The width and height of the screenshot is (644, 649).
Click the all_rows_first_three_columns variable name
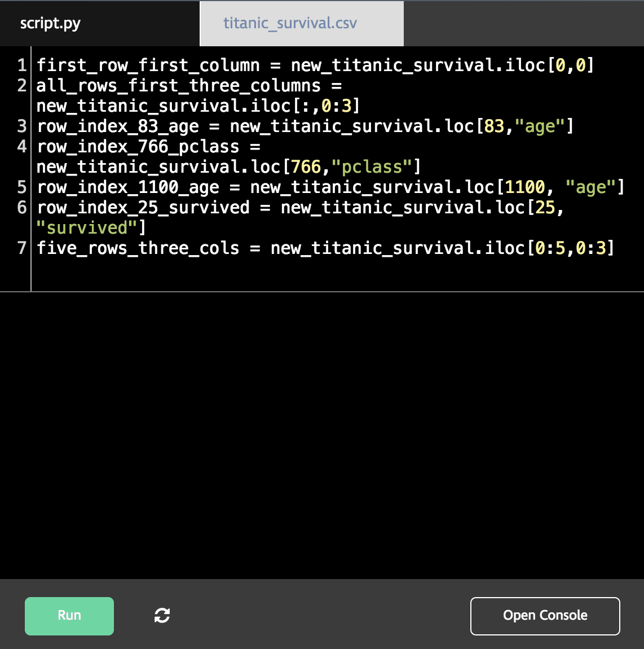178,86
